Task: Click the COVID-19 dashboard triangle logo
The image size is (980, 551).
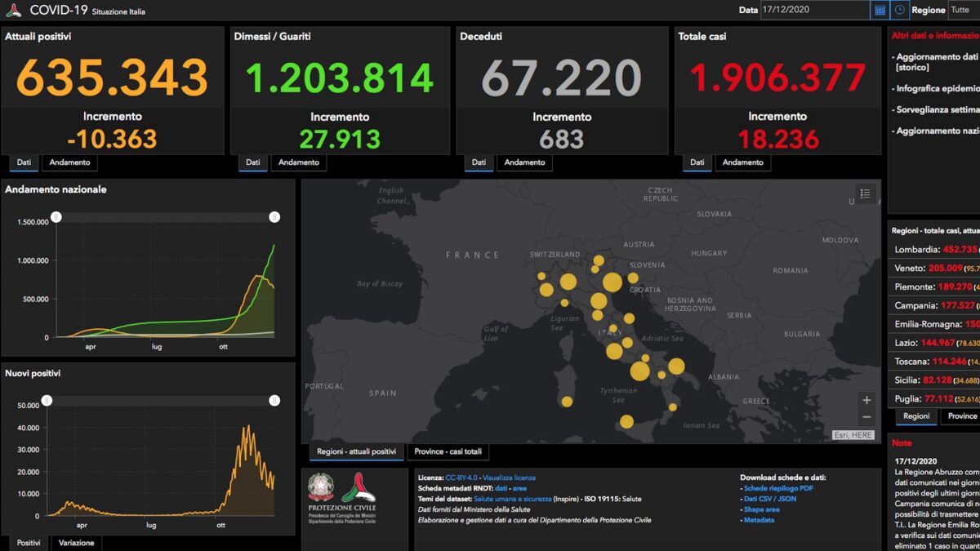Action: pos(13,11)
